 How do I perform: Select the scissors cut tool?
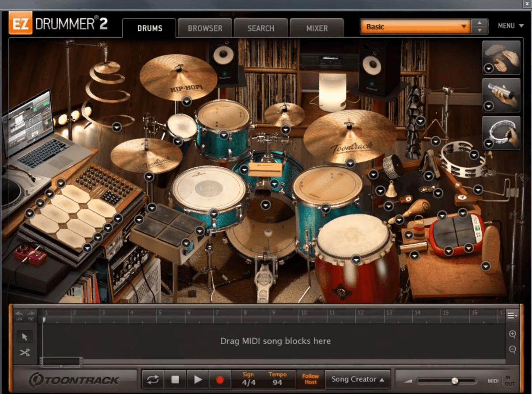tap(25, 352)
